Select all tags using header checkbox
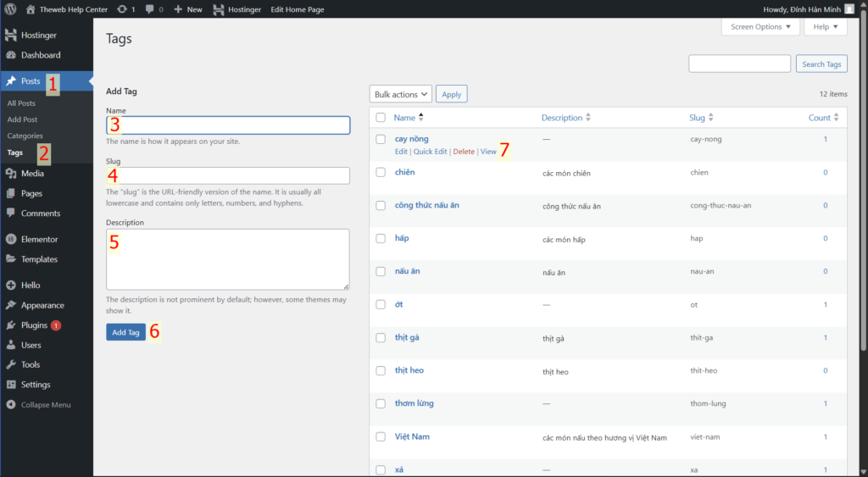868x477 pixels. [381, 118]
